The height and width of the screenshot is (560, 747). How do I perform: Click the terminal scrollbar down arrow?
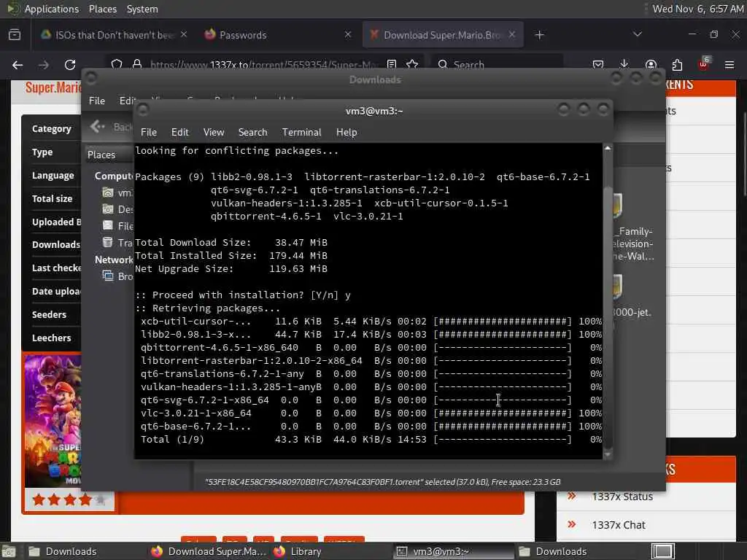click(x=608, y=454)
